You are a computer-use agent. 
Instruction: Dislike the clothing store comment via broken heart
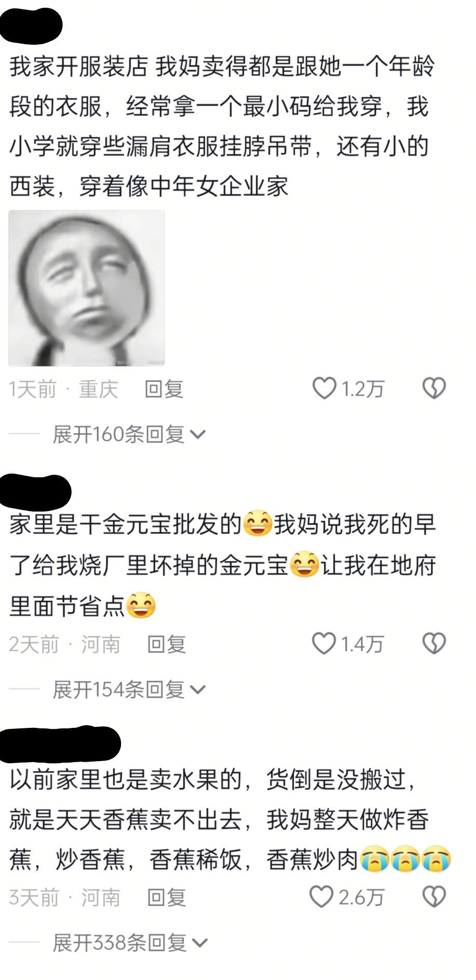(434, 388)
